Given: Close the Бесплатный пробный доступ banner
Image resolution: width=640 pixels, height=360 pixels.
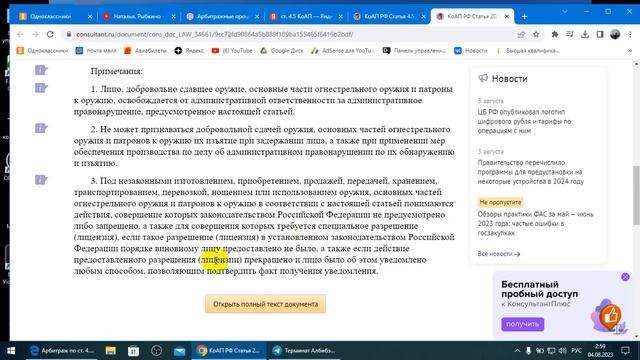Looking at the screenshot, I should pos(625,277).
